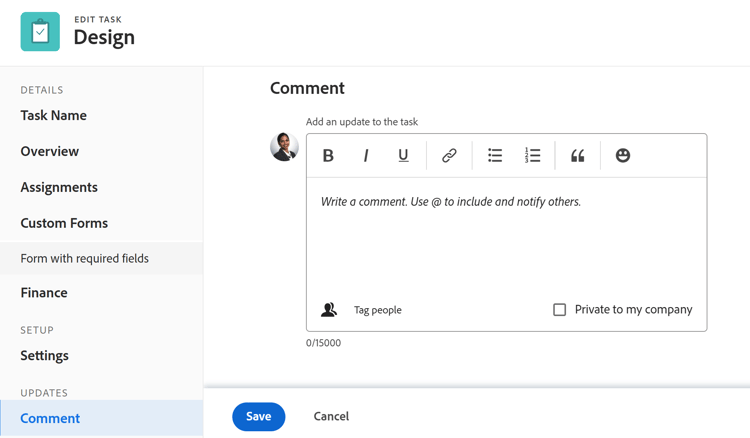
Task: Save the task changes
Action: tap(258, 416)
